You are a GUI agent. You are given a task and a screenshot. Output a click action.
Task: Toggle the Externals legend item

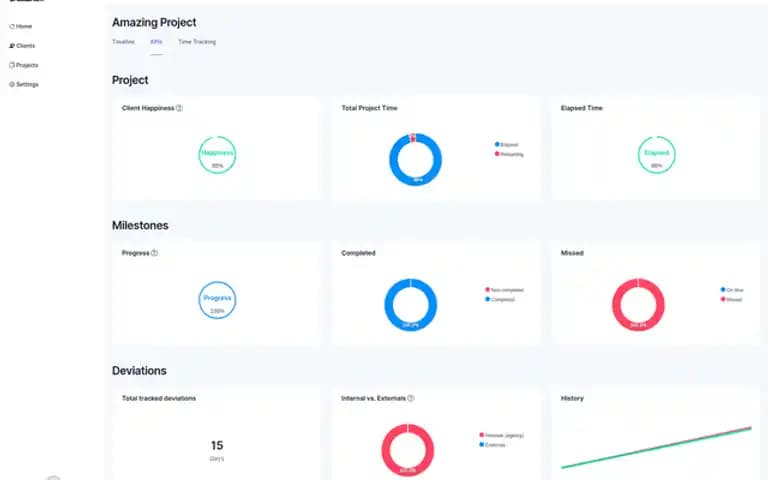pos(492,445)
